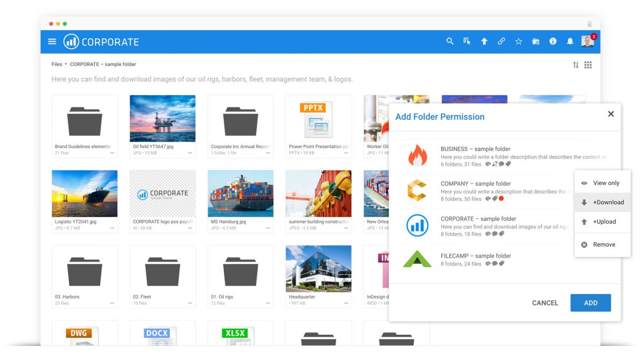This screenshot has height=362, width=644.
Task: Open the Oil field YT5647.jpg thumbnail
Action: (x=162, y=119)
